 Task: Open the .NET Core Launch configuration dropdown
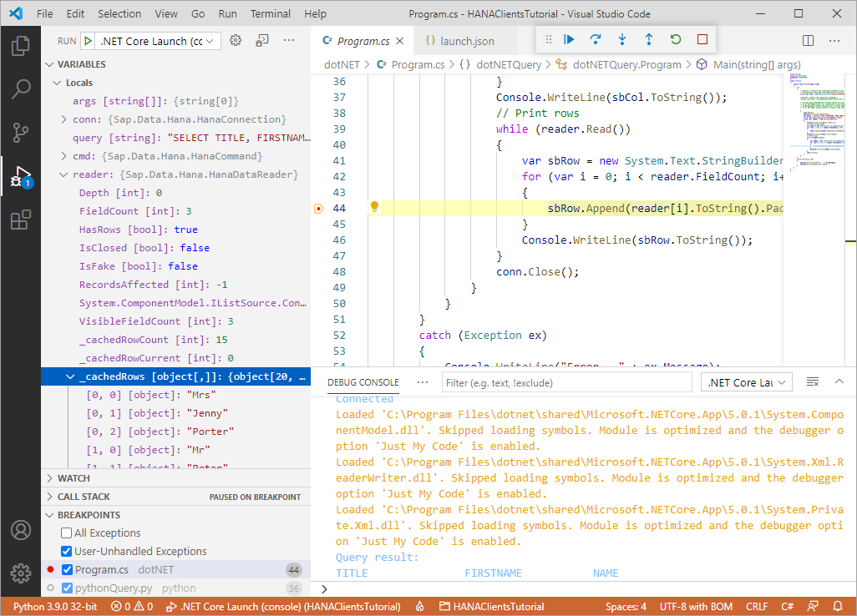[x=159, y=41]
